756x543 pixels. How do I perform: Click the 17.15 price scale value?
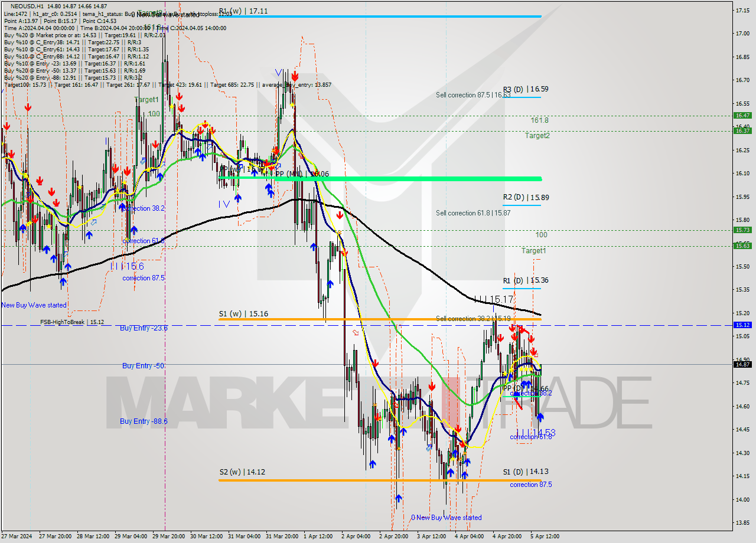[x=742, y=11]
